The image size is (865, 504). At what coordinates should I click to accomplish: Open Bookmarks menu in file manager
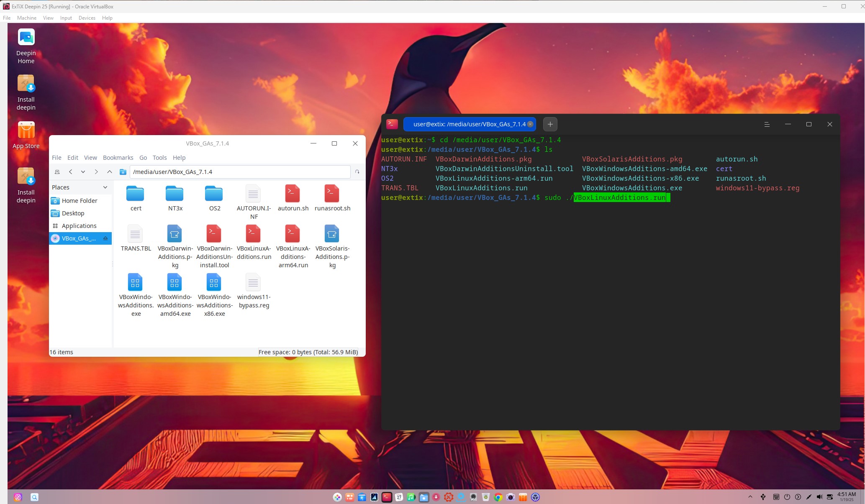pyautogui.click(x=118, y=158)
